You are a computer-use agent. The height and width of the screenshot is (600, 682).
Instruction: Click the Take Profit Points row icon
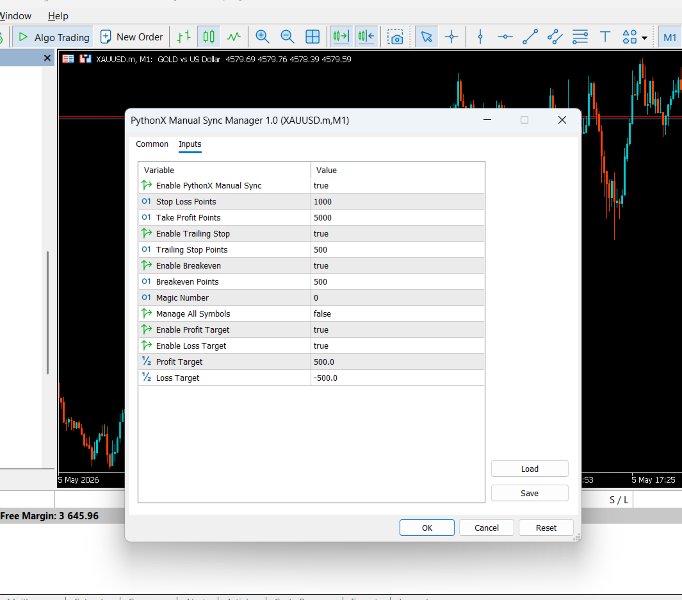pos(146,218)
